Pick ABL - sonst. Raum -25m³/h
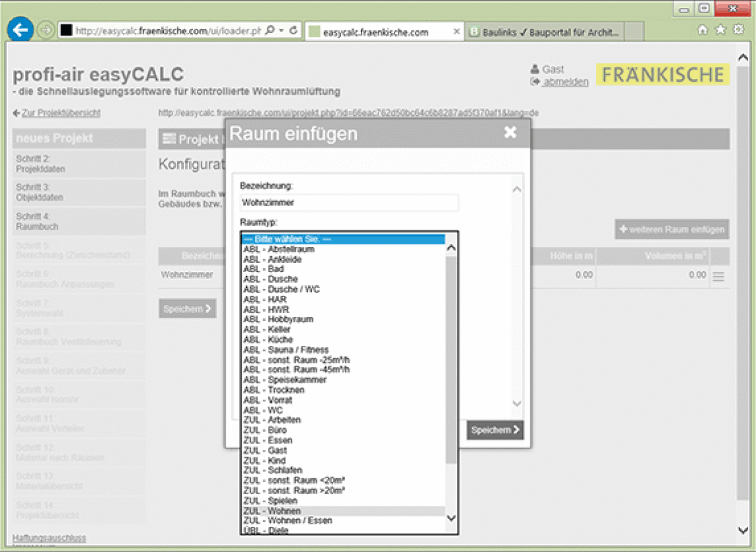 [x=343, y=360]
